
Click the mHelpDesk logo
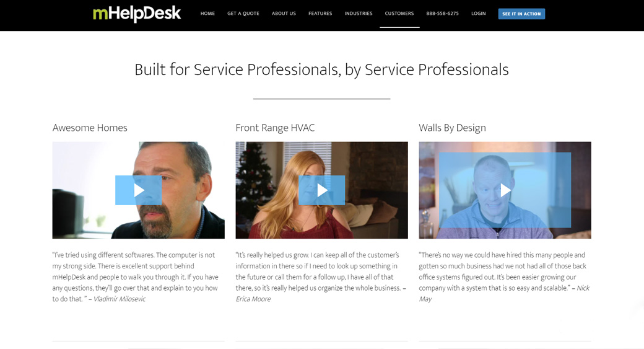pyautogui.click(x=137, y=14)
